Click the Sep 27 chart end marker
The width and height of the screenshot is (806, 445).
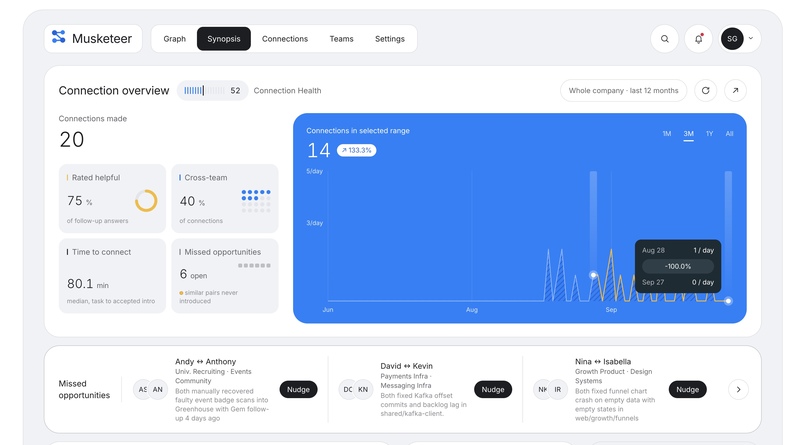point(728,301)
